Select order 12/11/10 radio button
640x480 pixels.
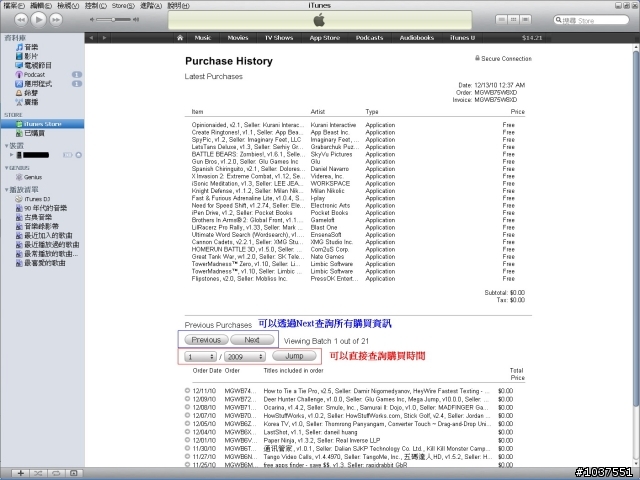[187, 390]
